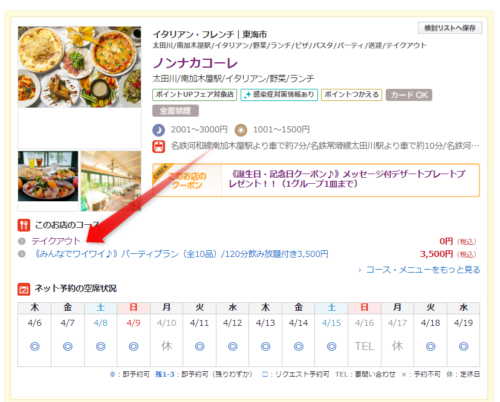
Task: Click the red calendar reservation icon
Action: click(24, 289)
